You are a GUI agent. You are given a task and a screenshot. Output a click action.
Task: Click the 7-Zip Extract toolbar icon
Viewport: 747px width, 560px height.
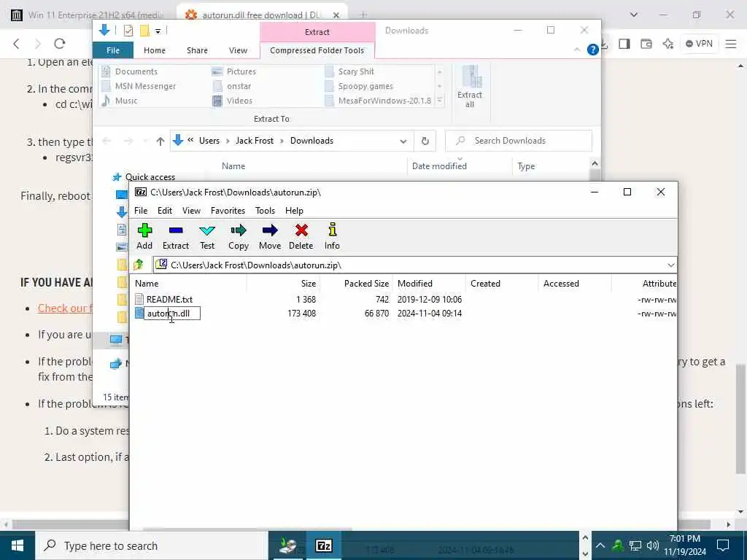pyautogui.click(x=176, y=231)
